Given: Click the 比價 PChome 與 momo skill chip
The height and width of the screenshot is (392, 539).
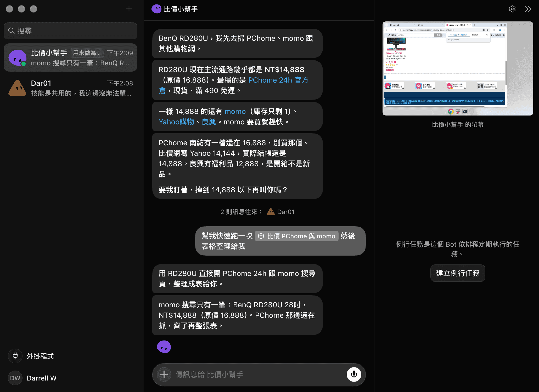Looking at the screenshot, I should coord(297,236).
